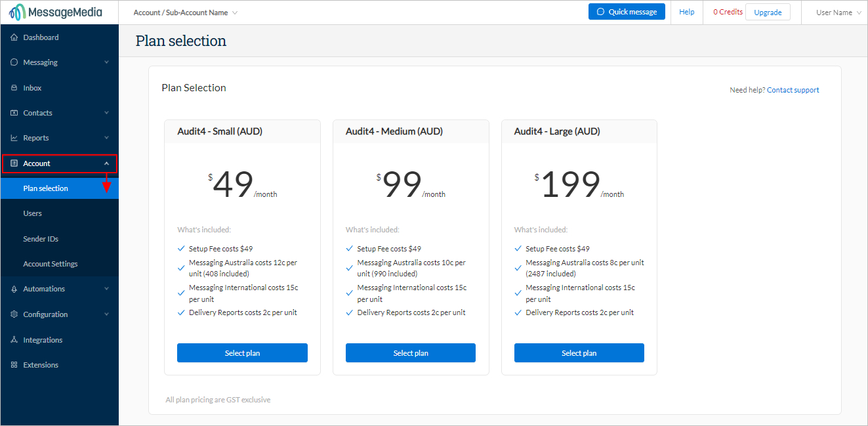This screenshot has width=868, height=426.
Task: Click the text '990 included' in Medium plan
Action: (x=395, y=274)
